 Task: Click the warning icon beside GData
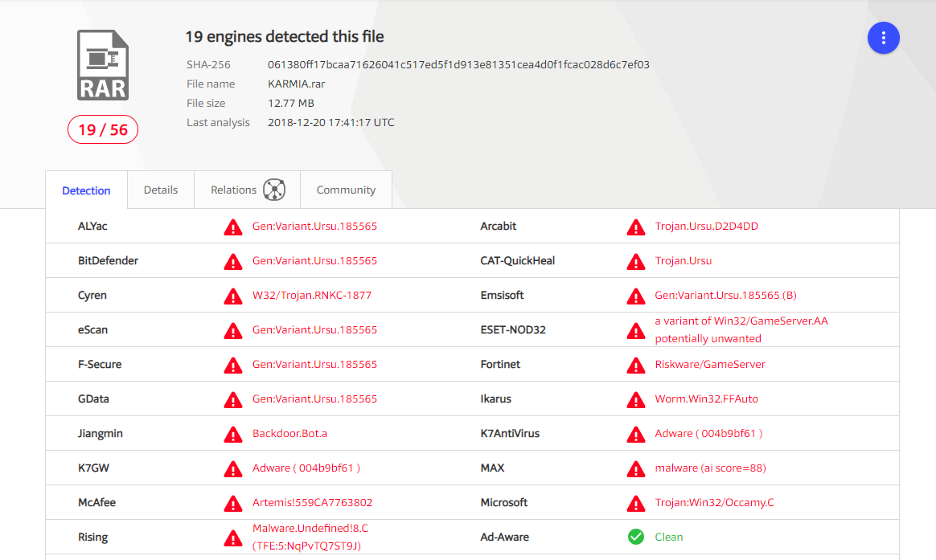233,400
